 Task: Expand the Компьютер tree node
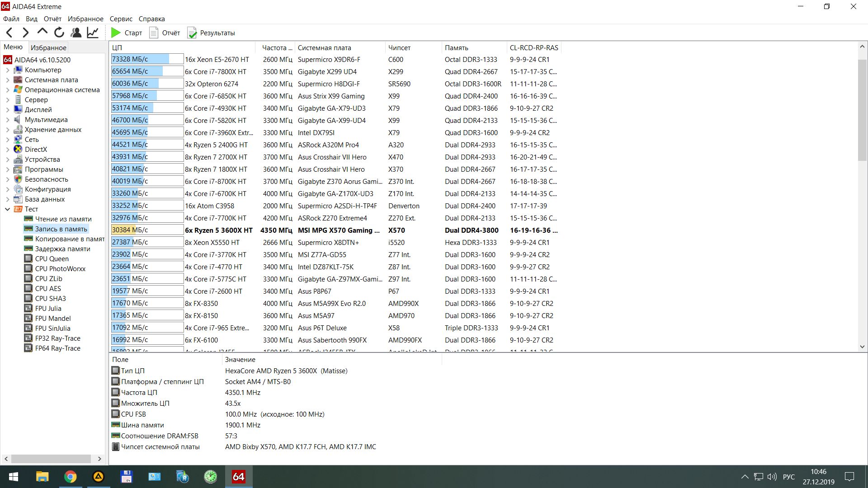point(7,70)
